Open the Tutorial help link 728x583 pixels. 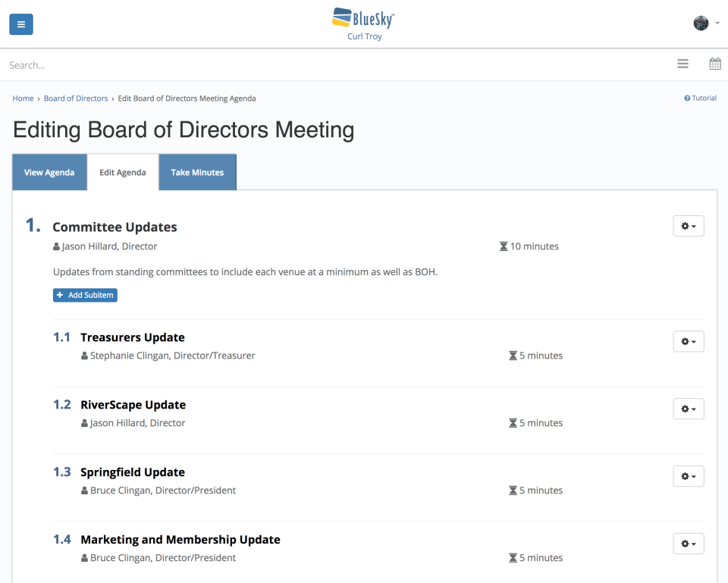coord(699,98)
